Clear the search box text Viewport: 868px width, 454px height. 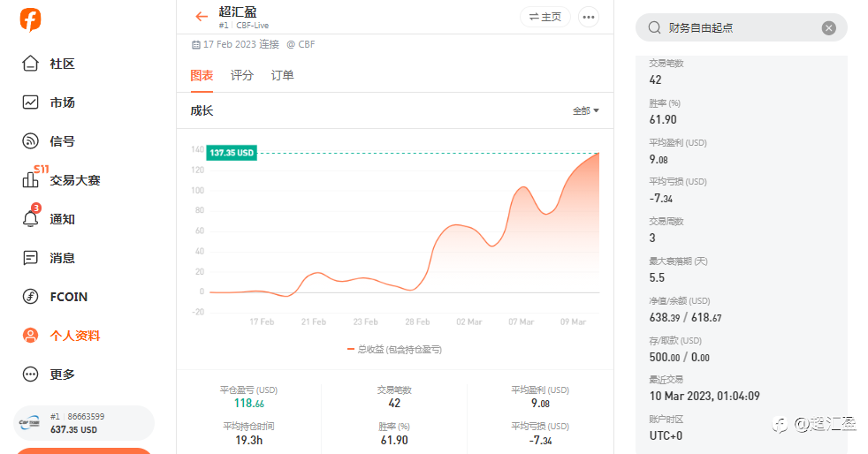click(829, 28)
